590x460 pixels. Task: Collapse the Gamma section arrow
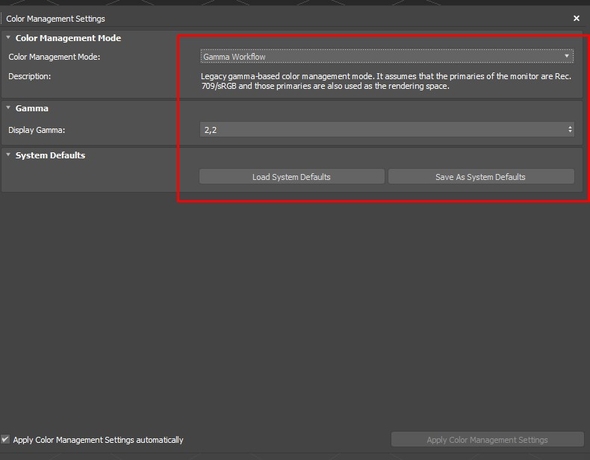pos(8,108)
